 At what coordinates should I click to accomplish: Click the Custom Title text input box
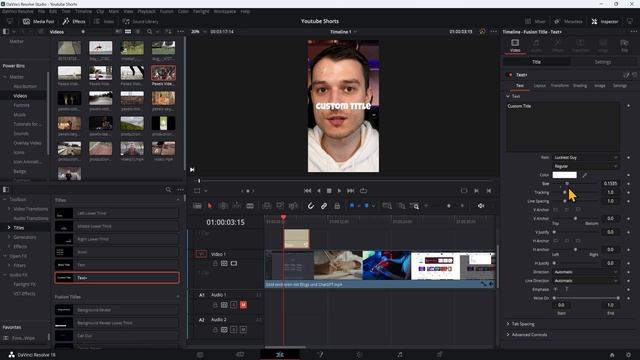[563, 127]
